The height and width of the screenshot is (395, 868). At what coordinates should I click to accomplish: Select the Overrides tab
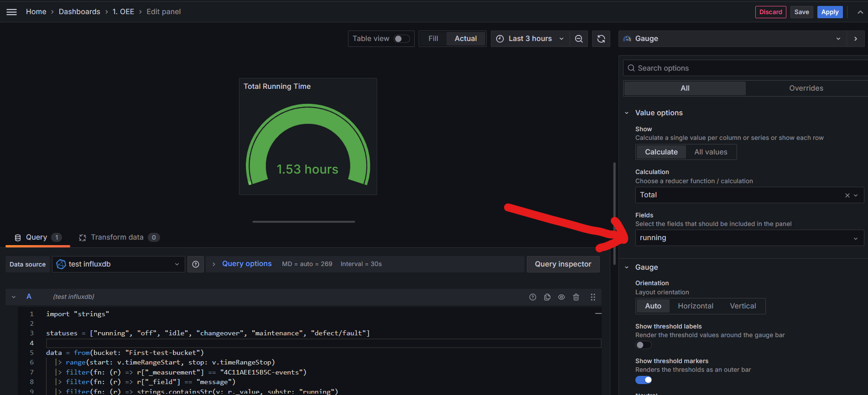pos(806,88)
